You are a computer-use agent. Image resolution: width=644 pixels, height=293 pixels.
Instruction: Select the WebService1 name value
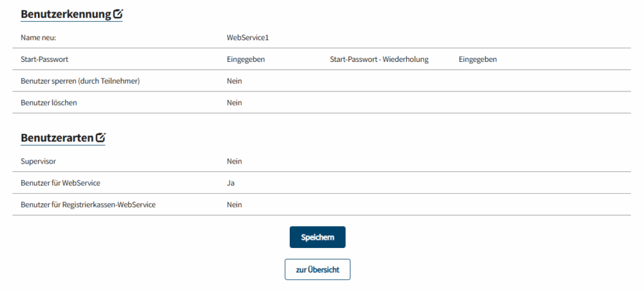coord(247,37)
